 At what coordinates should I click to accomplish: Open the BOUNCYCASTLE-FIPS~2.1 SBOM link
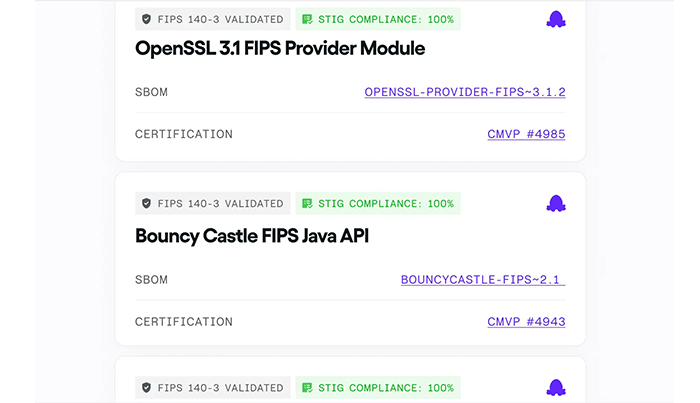coord(483,280)
